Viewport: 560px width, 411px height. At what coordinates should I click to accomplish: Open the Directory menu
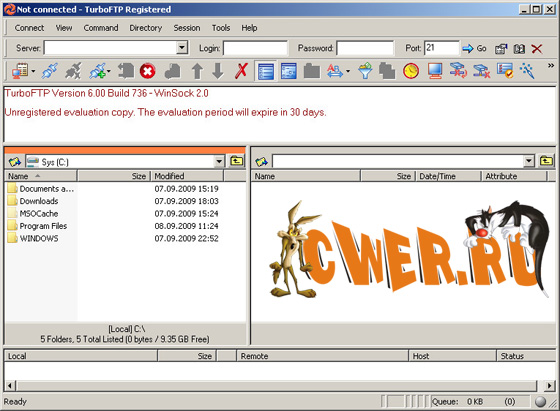click(146, 28)
